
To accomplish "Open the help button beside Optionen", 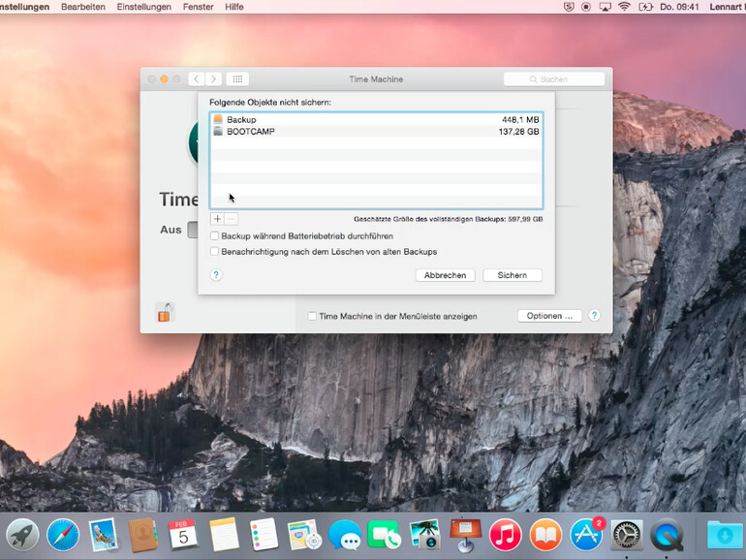I will pos(594,316).
